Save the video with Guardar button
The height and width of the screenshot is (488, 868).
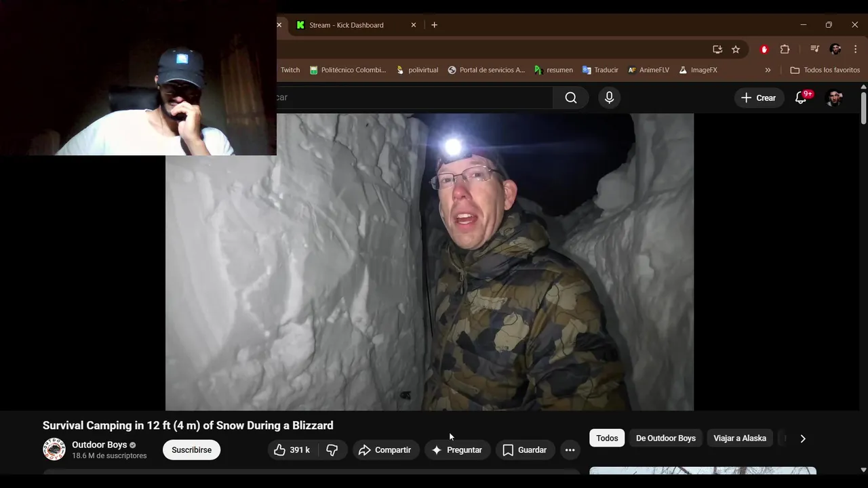coord(525,450)
